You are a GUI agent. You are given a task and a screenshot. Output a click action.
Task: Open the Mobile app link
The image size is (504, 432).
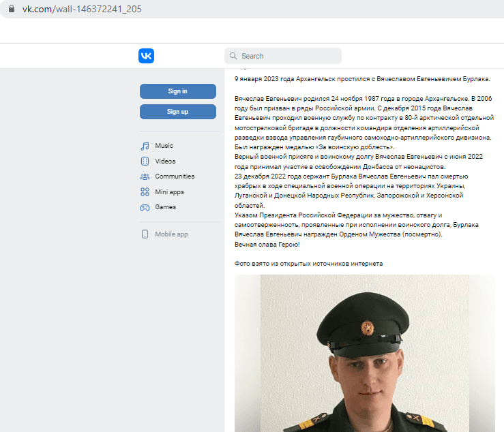point(171,234)
